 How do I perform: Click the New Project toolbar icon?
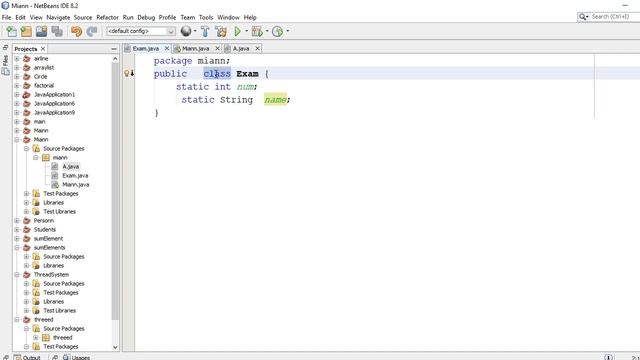(26, 31)
